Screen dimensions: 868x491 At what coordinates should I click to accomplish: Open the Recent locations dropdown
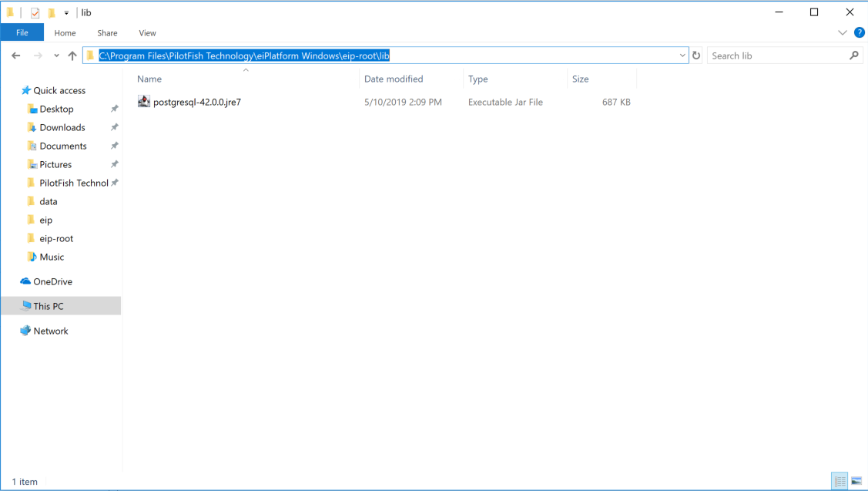tap(56, 55)
